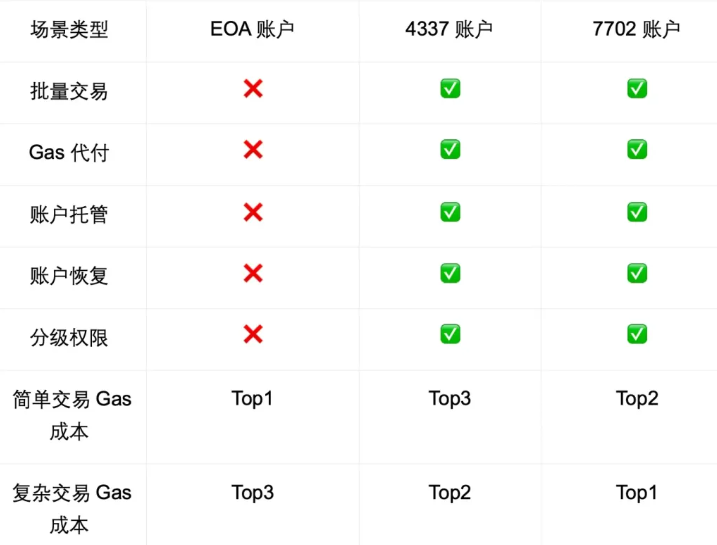This screenshot has width=717, height=545.
Task: Click red cross for 账户恢复 EOA
Action: click(253, 273)
